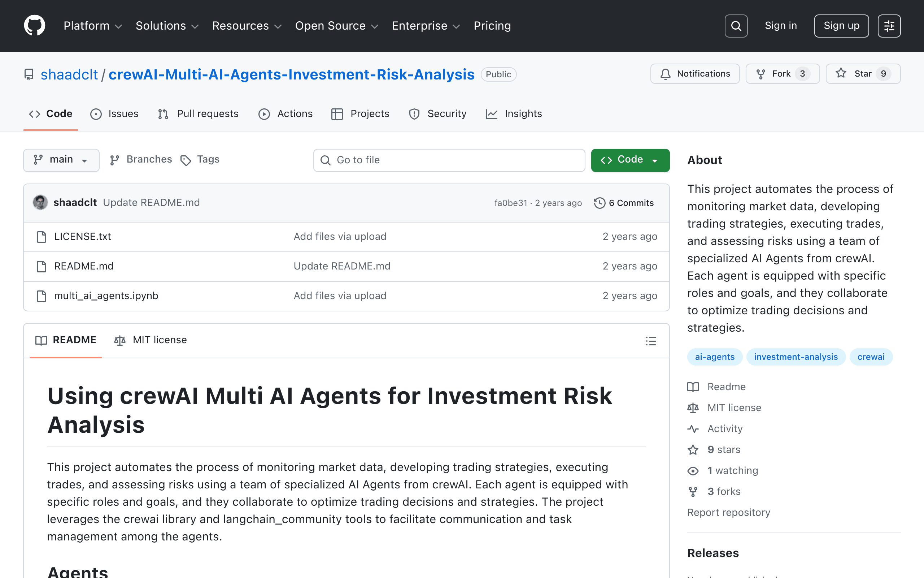Viewport: 924px width, 578px height.
Task: Expand the Solutions menu
Action: (x=167, y=26)
